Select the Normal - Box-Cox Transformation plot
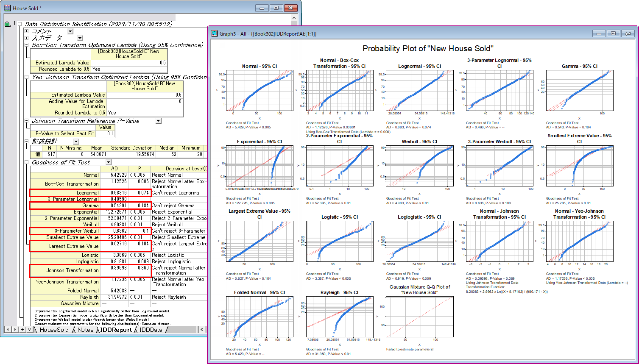The image size is (639, 364). (340, 91)
